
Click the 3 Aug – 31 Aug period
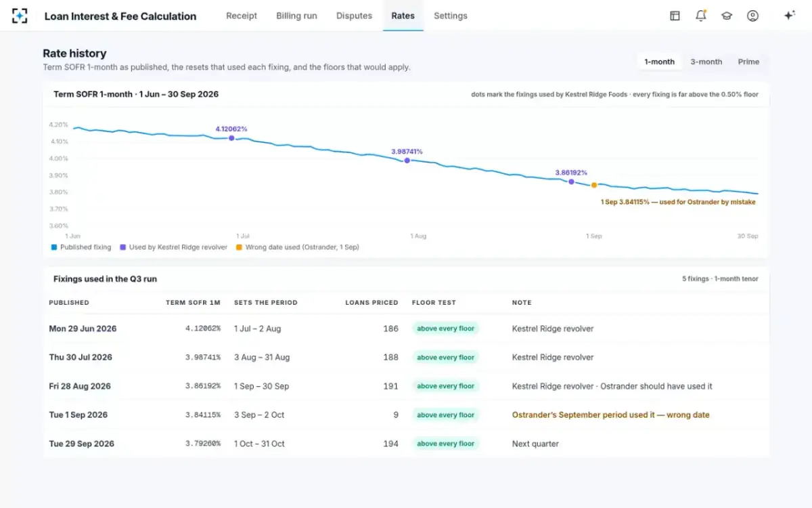pos(262,357)
